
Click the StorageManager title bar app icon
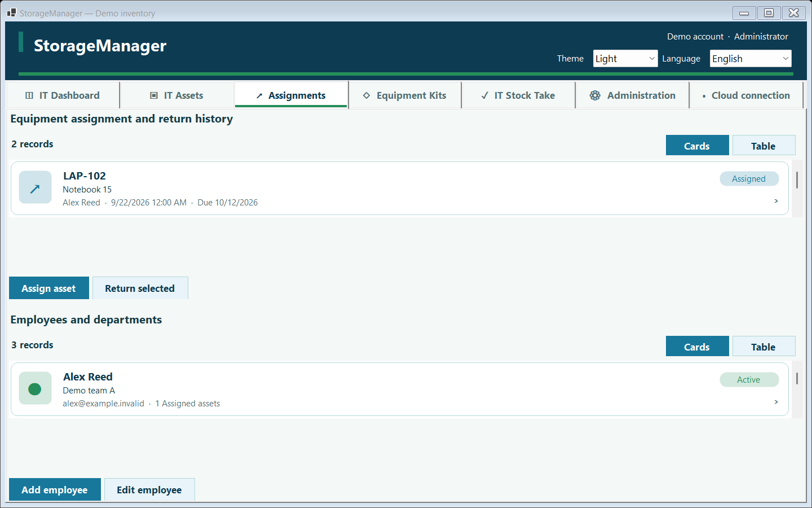pyautogui.click(x=11, y=12)
